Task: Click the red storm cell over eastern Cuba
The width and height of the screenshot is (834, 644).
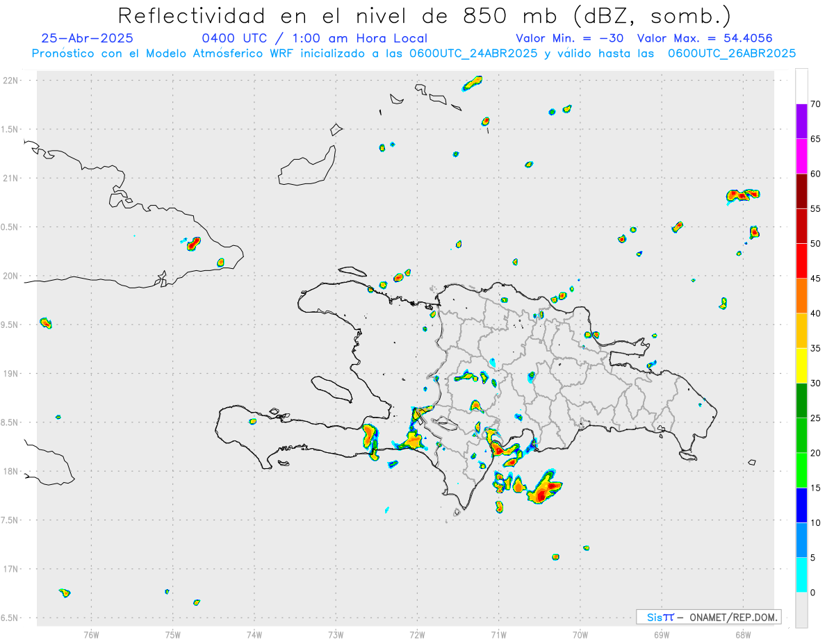Action: coord(193,243)
